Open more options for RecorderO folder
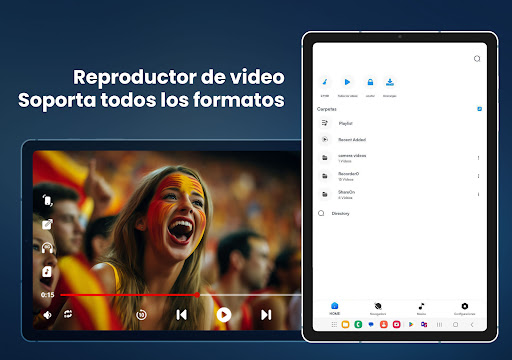 (478, 176)
